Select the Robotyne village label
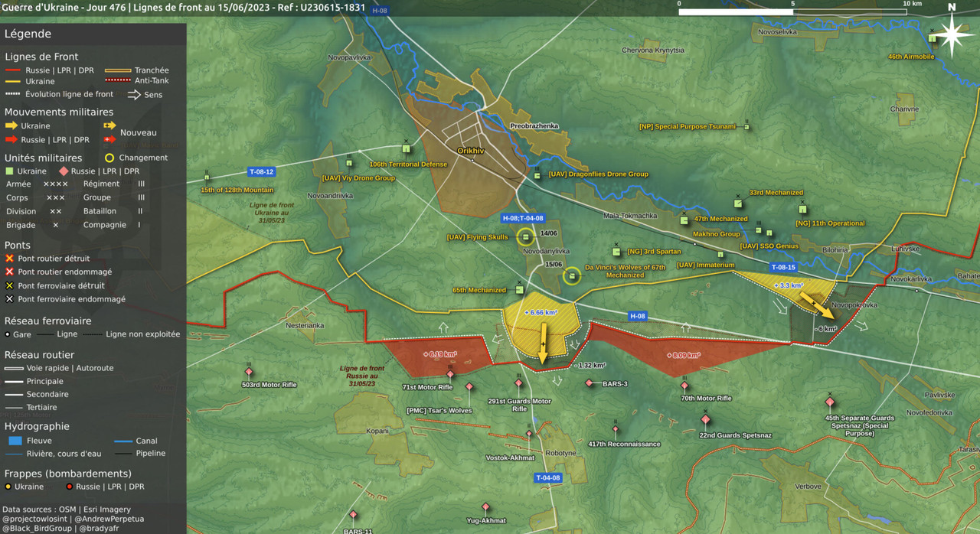Screen dimensions: 980x534 [561, 454]
